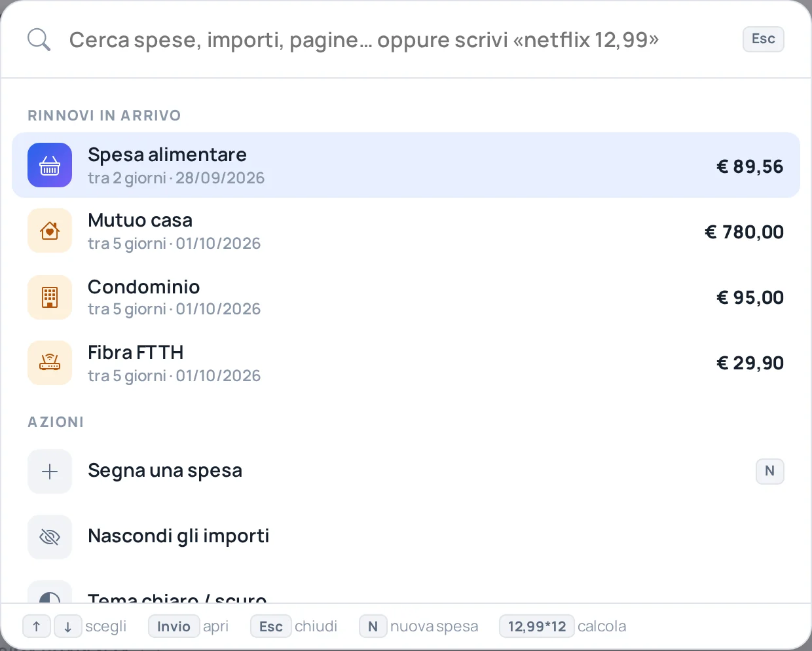Click the Mutuo casa 'tra 5 giorni · 01/10/2026' text
812x651 pixels.
[174, 244]
